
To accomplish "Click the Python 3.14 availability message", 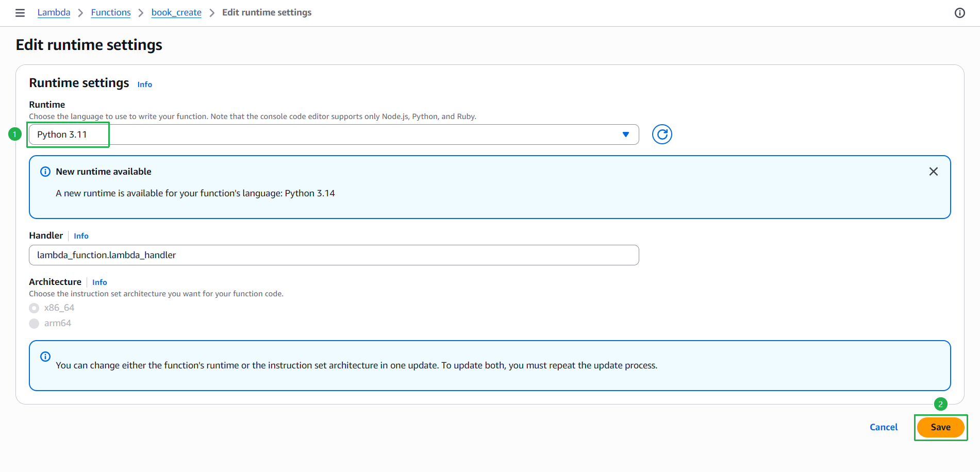I will pyautogui.click(x=195, y=193).
